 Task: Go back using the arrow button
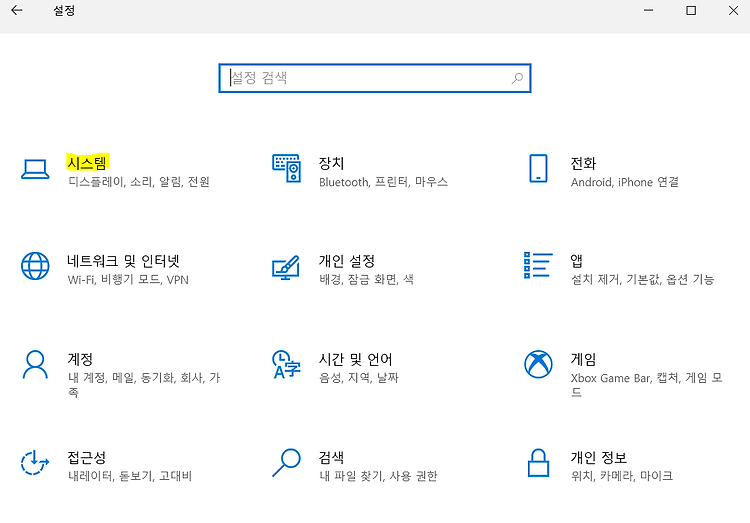(x=17, y=11)
